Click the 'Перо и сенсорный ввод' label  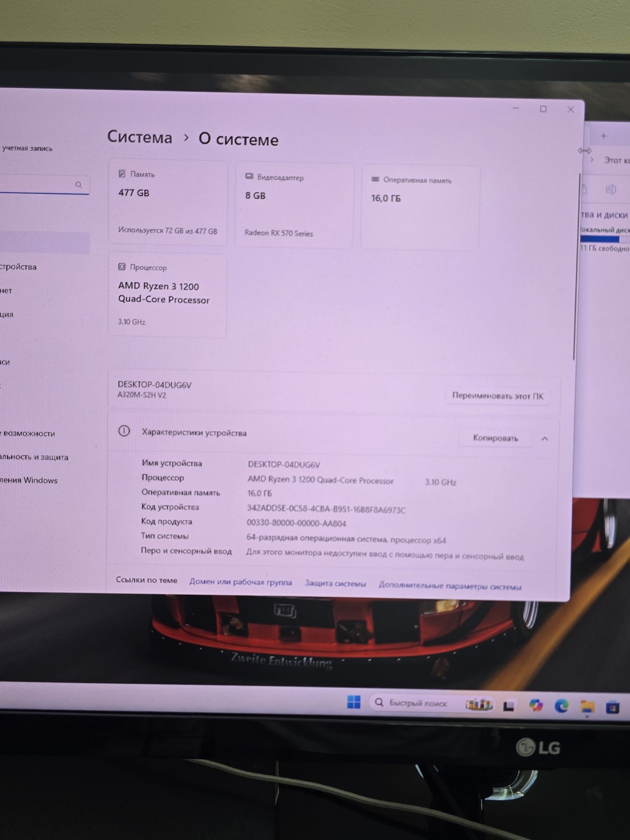pyautogui.click(x=186, y=551)
